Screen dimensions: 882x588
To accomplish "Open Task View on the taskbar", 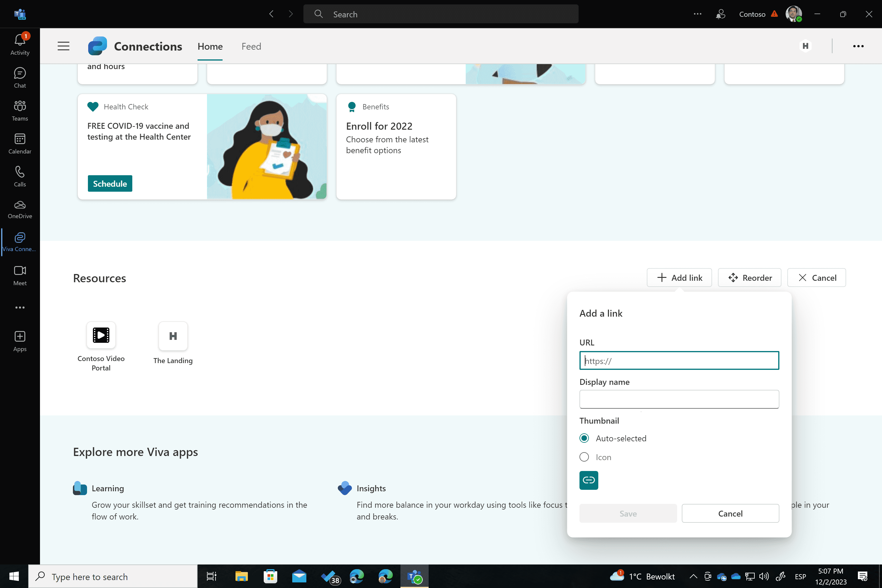I will 211,576.
